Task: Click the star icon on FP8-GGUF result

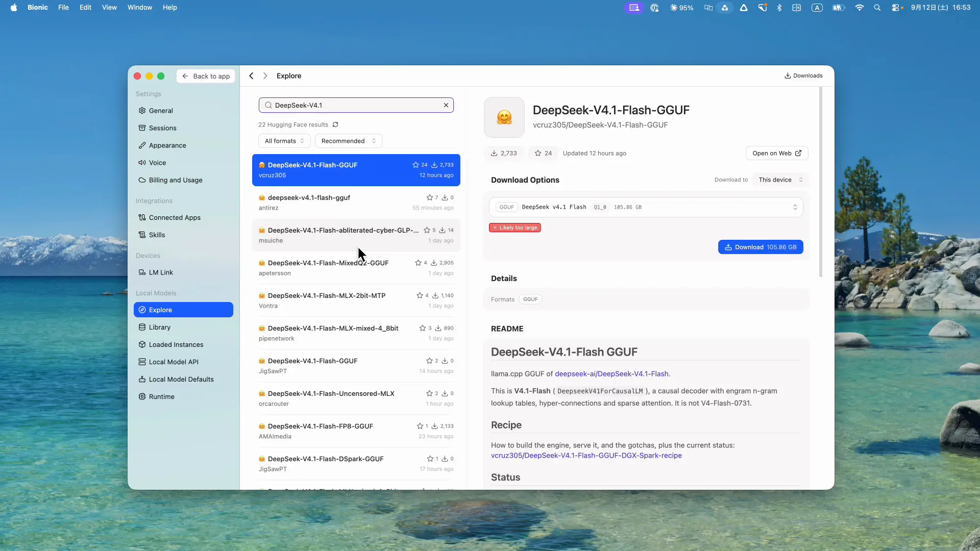Action: (420, 426)
